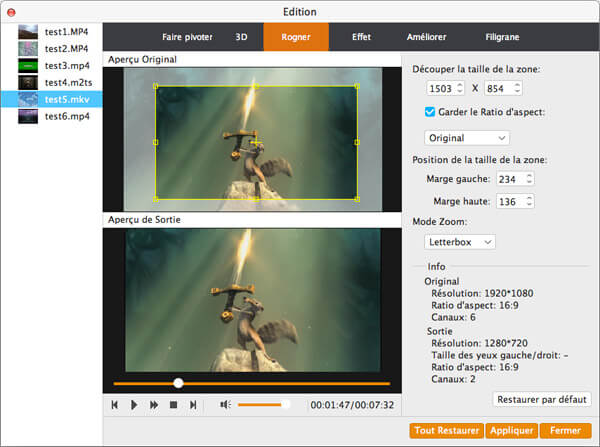
Task: Select top-right crop handle
Action: point(357,86)
